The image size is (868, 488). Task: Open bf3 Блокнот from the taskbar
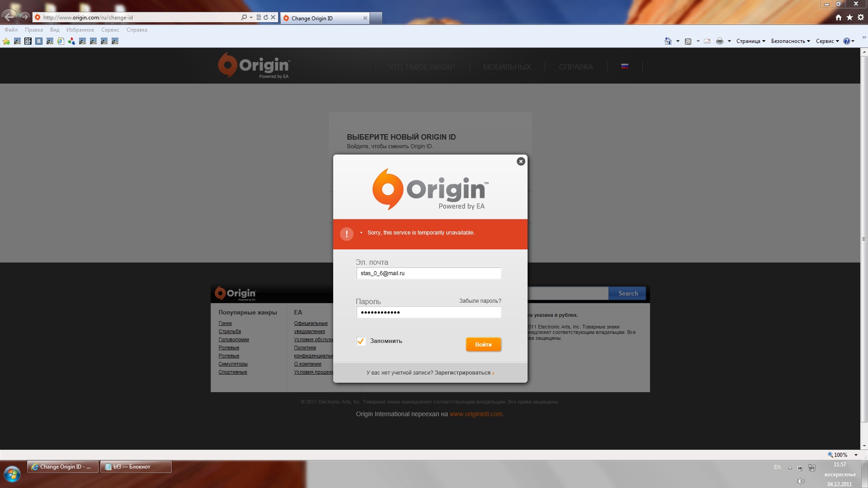[x=136, y=467]
